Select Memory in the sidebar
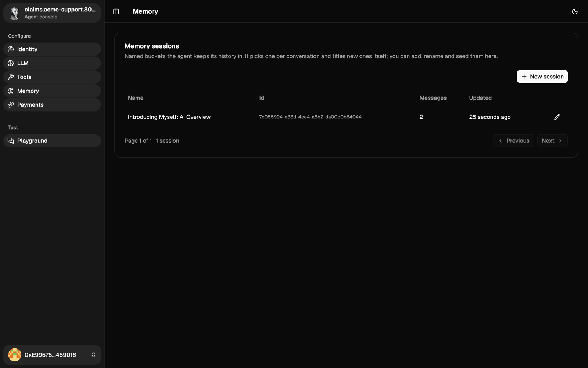588x368 pixels. click(x=52, y=91)
